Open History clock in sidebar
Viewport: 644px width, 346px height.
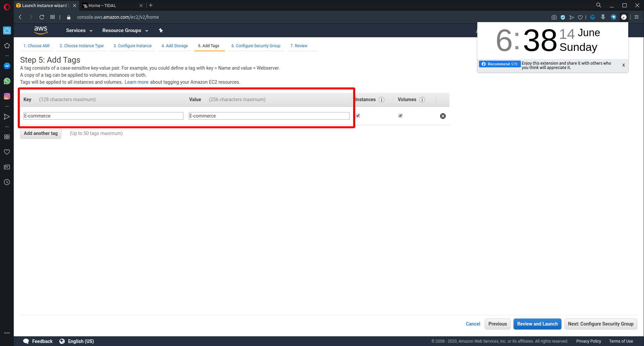click(x=7, y=182)
